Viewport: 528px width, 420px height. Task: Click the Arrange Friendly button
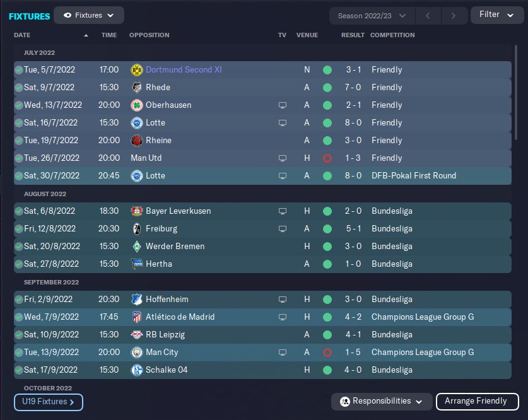(x=476, y=401)
